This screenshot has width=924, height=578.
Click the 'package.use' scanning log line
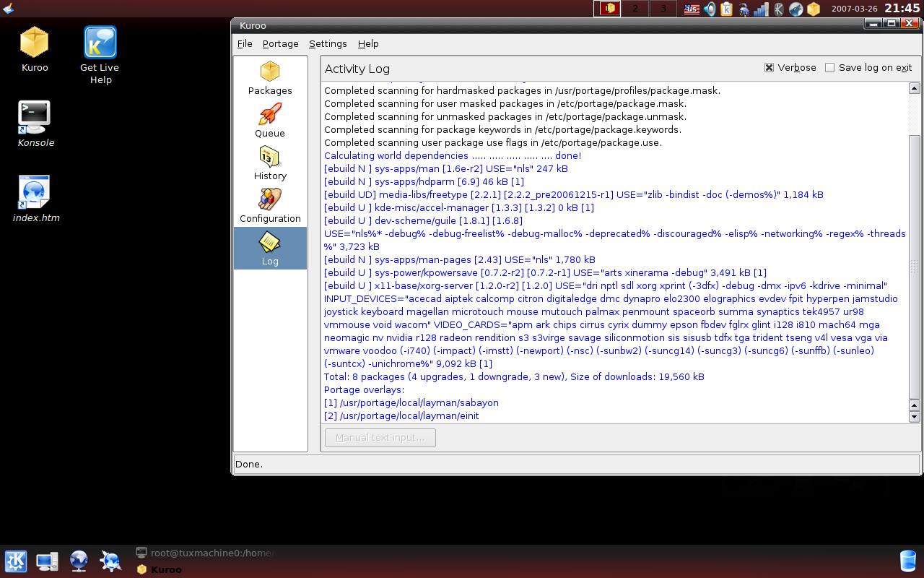click(x=493, y=143)
